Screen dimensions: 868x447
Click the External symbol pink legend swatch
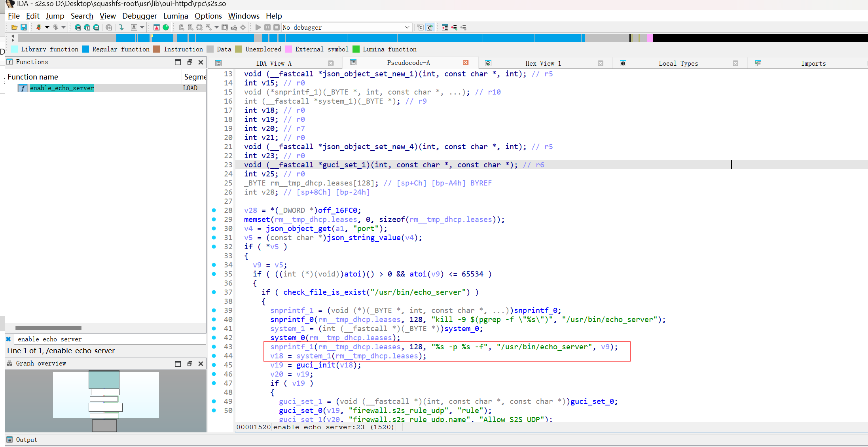(288, 49)
